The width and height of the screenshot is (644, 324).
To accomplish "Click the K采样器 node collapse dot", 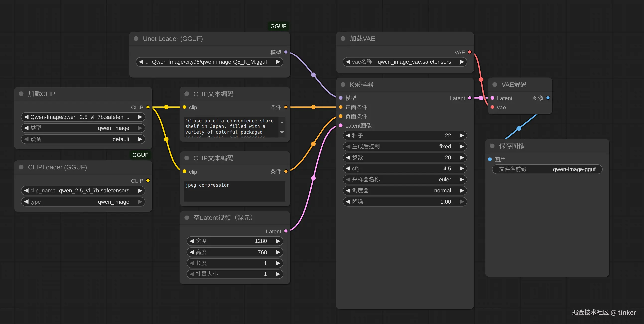I will [343, 85].
